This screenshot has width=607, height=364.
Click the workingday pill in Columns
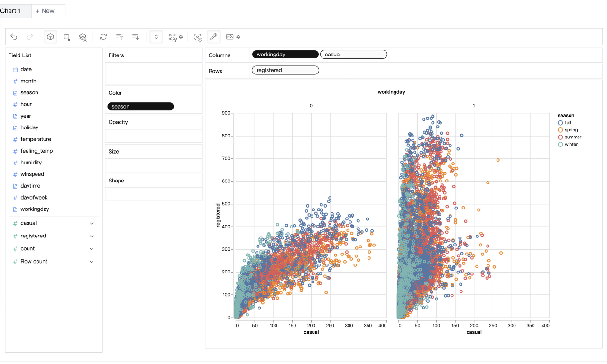pyautogui.click(x=285, y=55)
